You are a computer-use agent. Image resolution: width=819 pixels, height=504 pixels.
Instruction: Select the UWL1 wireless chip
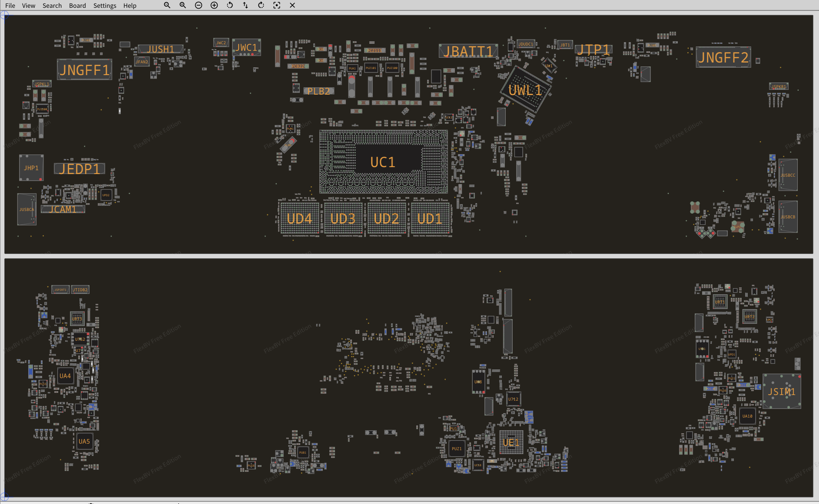pos(526,90)
